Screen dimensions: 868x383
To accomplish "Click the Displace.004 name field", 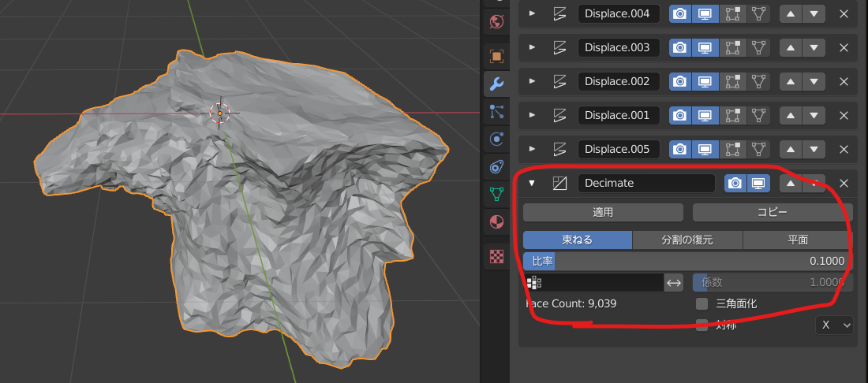I will pyautogui.click(x=619, y=14).
